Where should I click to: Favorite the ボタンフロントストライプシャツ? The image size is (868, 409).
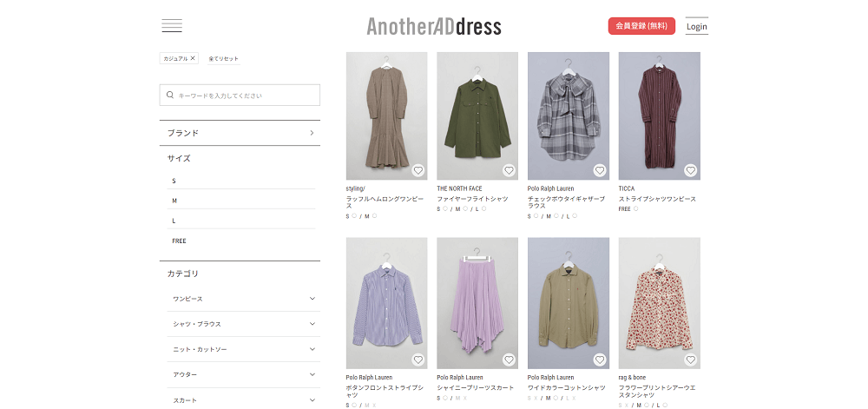418,360
